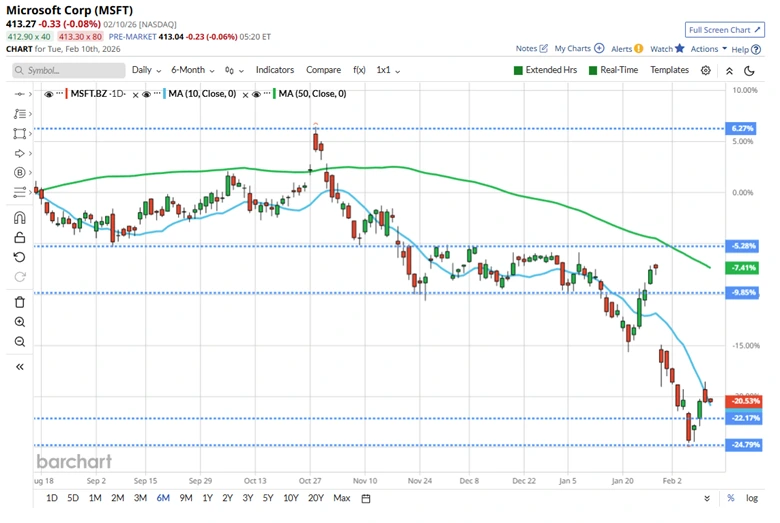Click the lock drawings padlock icon
The image size is (780, 523).
[19, 237]
